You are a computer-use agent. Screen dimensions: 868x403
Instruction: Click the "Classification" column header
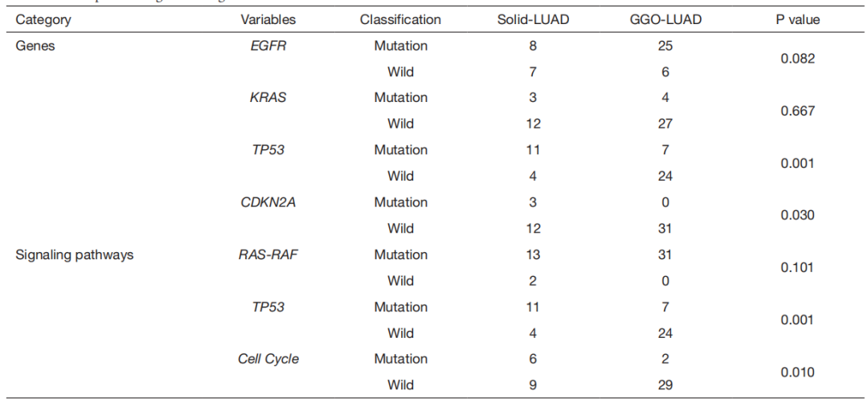[400, 19]
